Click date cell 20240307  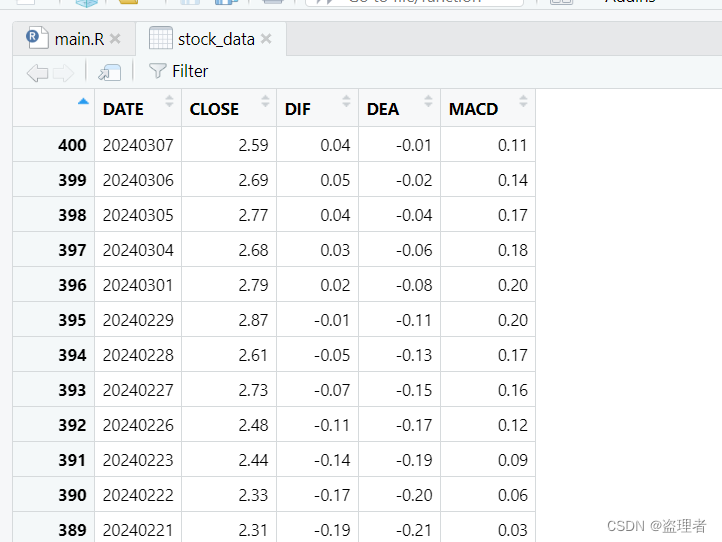pos(138,145)
